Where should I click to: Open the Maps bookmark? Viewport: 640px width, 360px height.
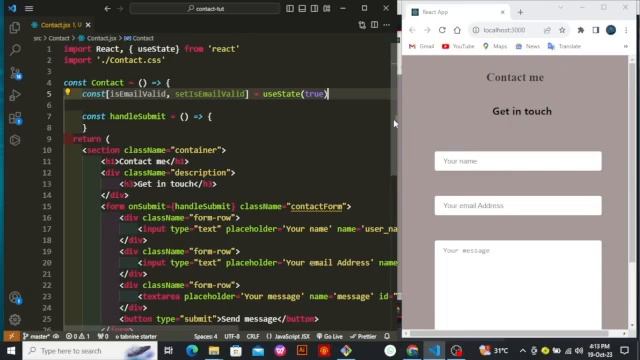click(x=495, y=46)
